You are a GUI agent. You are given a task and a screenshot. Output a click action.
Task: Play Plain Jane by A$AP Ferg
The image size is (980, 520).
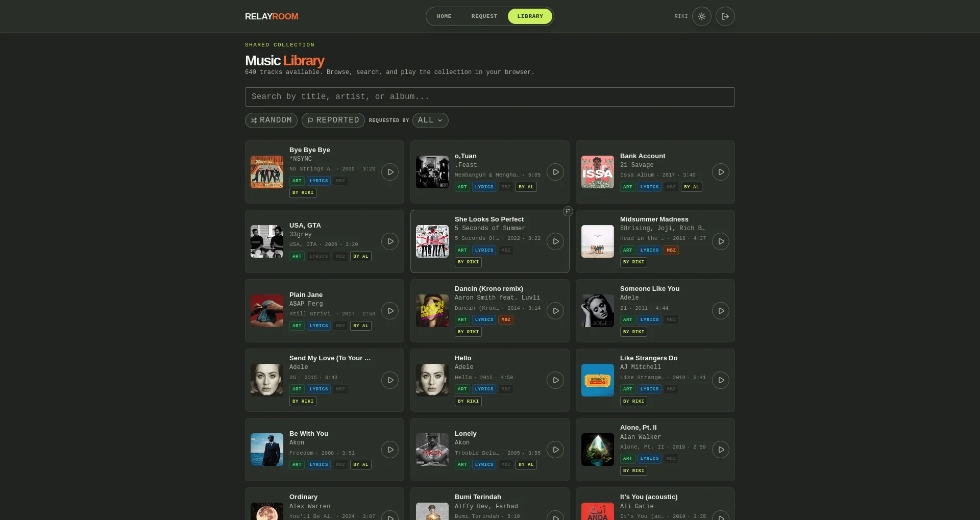click(x=390, y=311)
